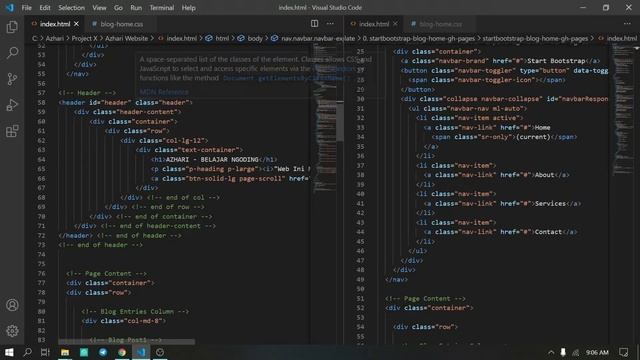640x360 pixels.
Task: Open Chrome from taskbar
Action: [x=122, y=352]
